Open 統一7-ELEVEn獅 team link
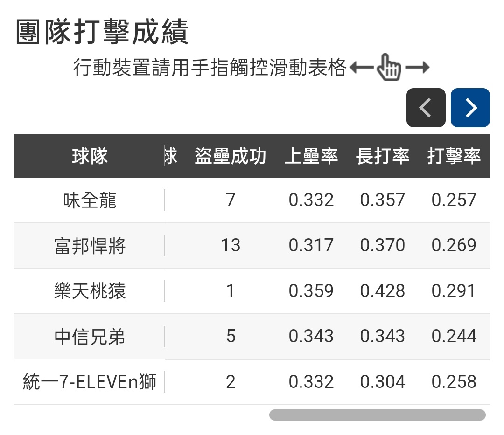This screenshot has width=504, height=435. (x=90, y=382)
